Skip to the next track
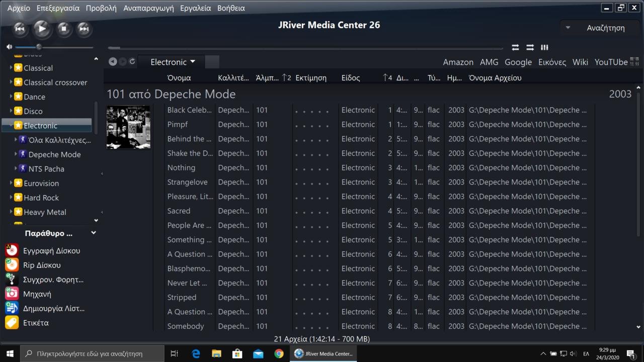The height and width of the screenshot is (362, 644). [84, 29]
